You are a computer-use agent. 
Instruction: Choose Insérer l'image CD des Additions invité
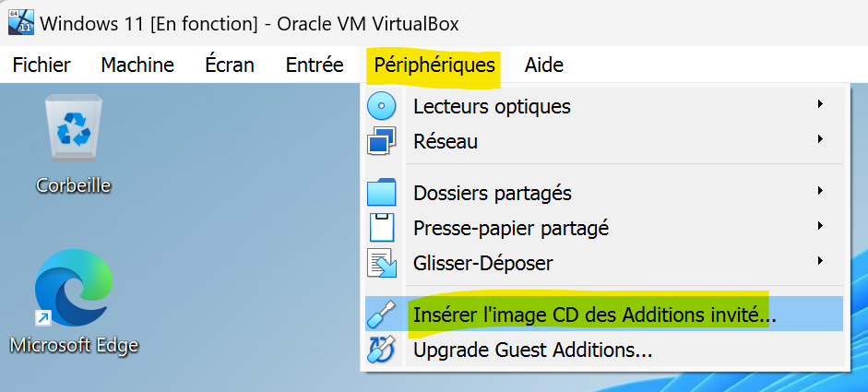(604, 314)
